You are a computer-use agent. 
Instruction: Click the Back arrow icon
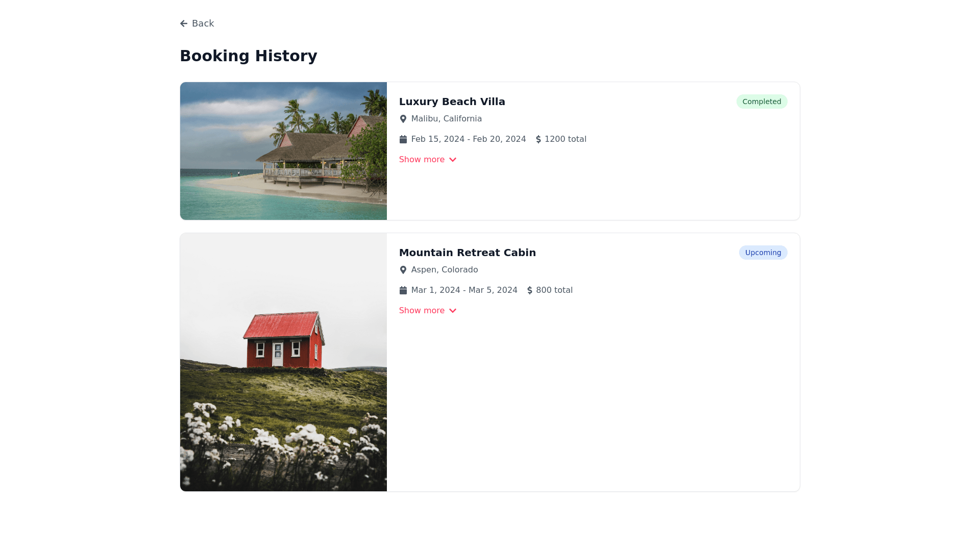pyautogui.click(x=184, y=23)
